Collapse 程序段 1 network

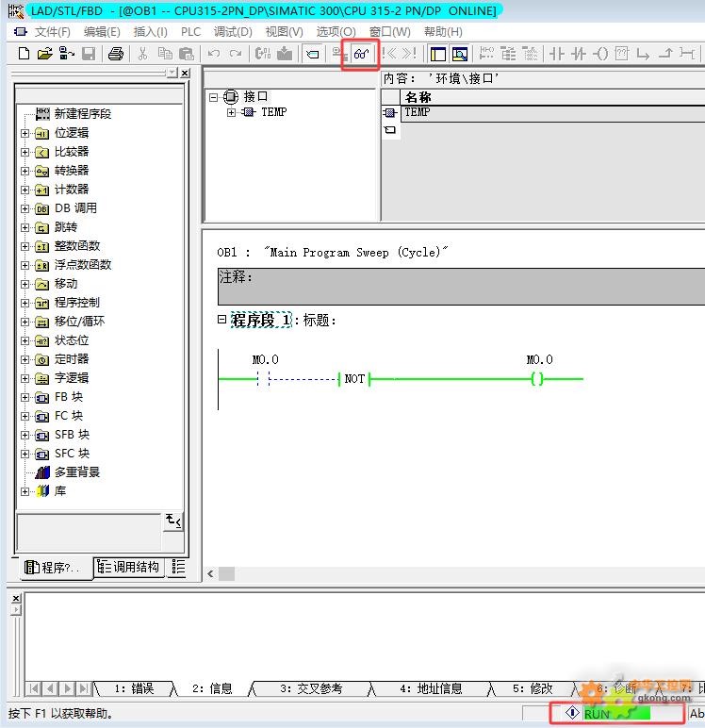pos(221,319)
